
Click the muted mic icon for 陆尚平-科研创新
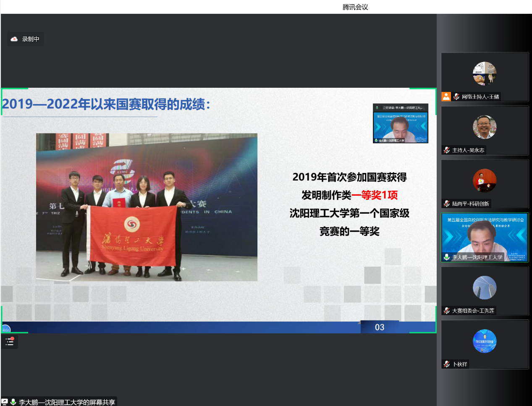click(447, 204)
